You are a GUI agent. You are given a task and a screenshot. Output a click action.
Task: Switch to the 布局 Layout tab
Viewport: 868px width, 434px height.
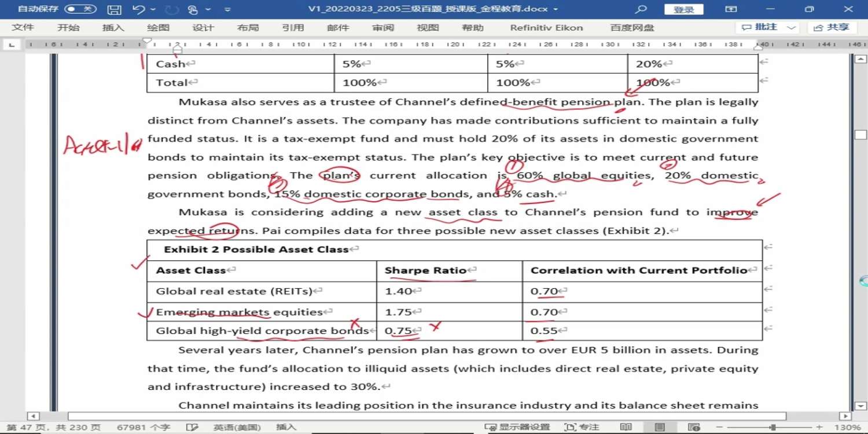pos(248,28)
